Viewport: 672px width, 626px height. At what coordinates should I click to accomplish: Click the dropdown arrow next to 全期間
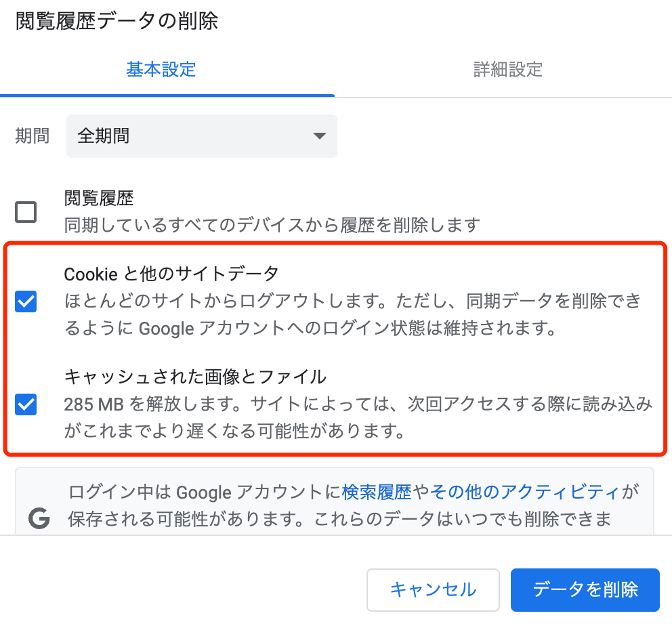[x=319, y=136]
